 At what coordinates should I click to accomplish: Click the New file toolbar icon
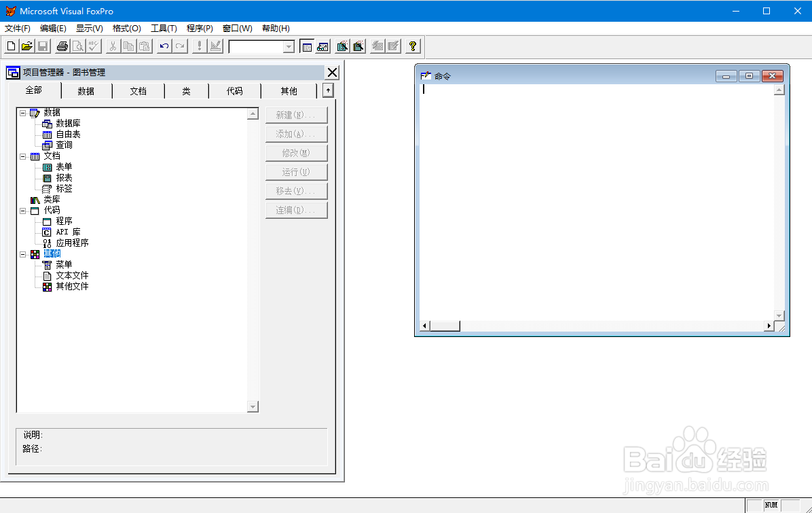click(11, 46)
